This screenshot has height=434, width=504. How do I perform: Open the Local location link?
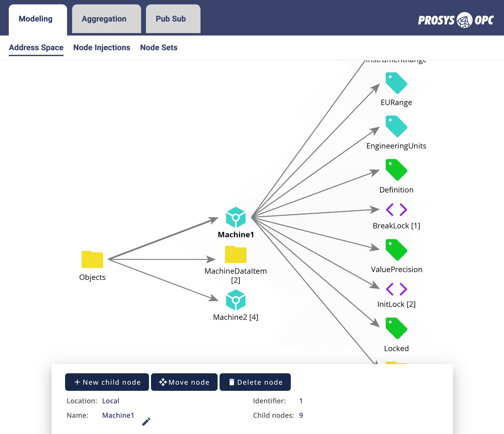pos(111,401)
